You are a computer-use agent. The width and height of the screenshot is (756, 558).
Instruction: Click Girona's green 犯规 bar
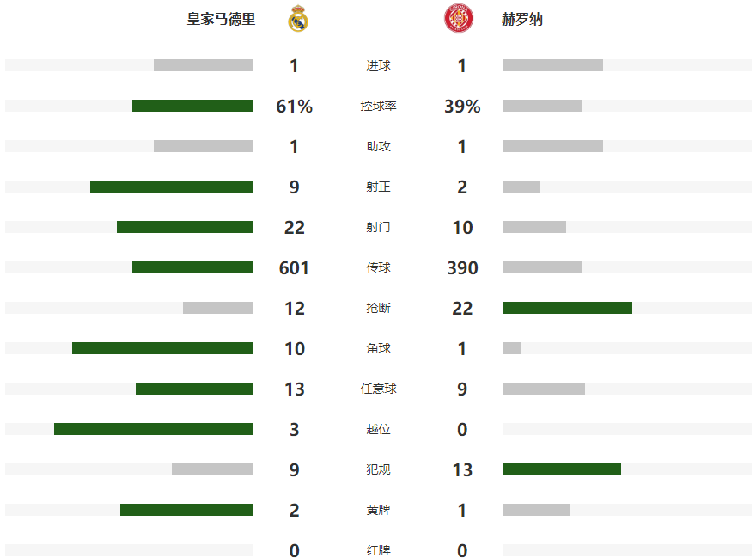click(x=562, y=469)
